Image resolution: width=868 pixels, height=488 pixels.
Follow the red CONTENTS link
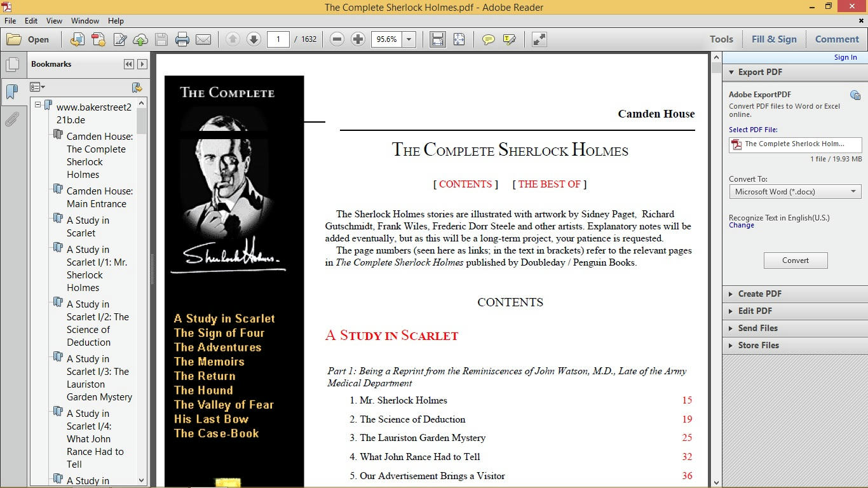coord(465,184)
